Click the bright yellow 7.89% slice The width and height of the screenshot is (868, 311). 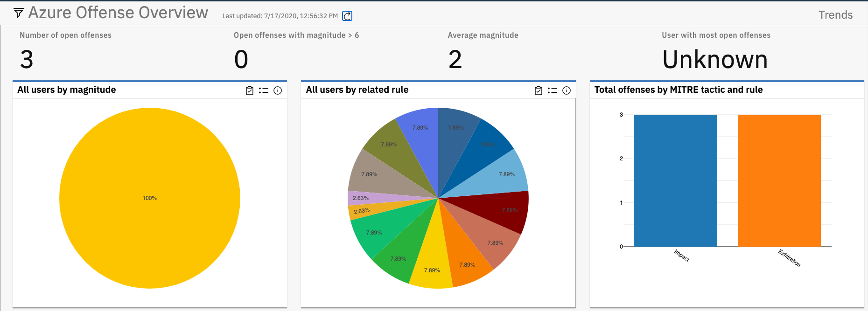(432, 261)
